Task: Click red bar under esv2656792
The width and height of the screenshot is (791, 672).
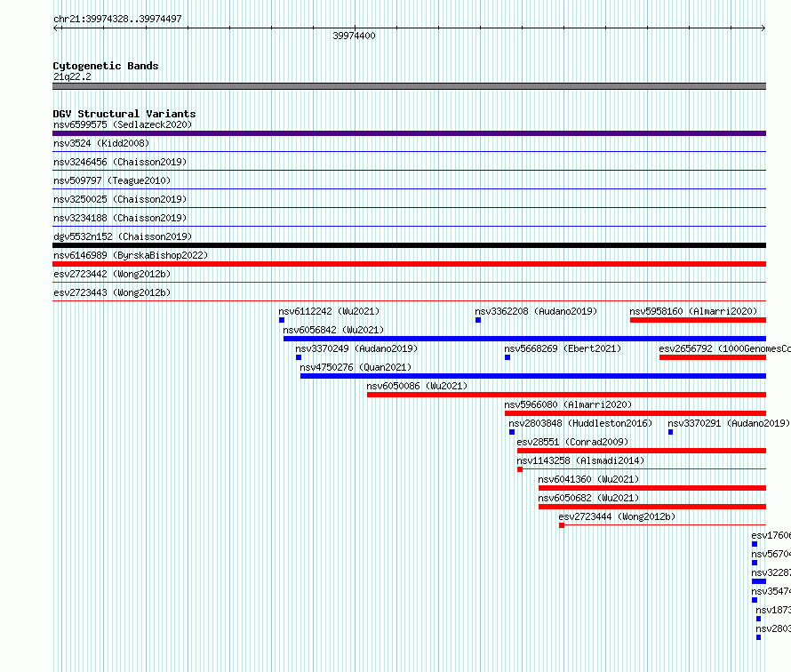Action: click(713, 357)
